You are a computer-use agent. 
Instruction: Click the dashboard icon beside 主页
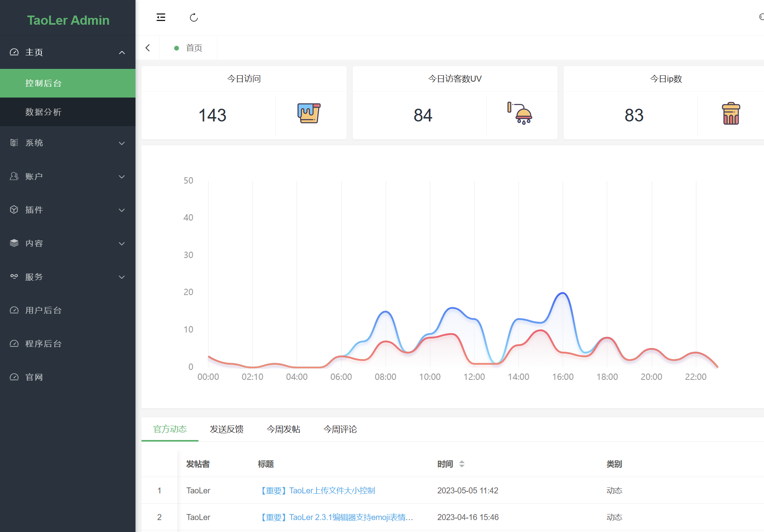14,52
